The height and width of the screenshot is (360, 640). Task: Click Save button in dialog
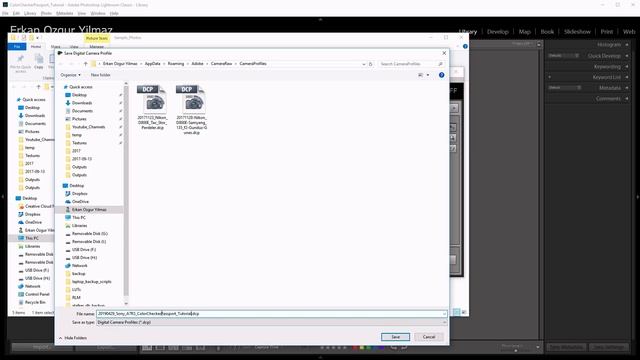pyautogui.click(x=396, y=337)
